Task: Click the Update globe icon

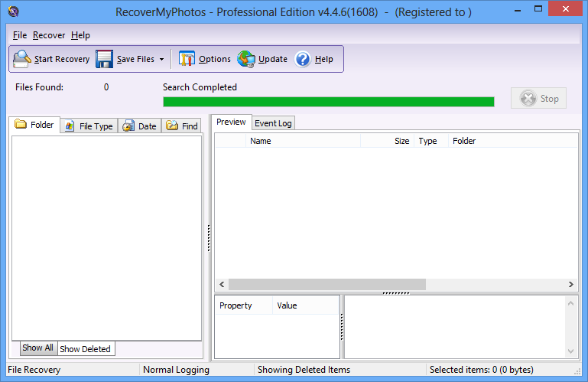Action: tap(246, 59)
